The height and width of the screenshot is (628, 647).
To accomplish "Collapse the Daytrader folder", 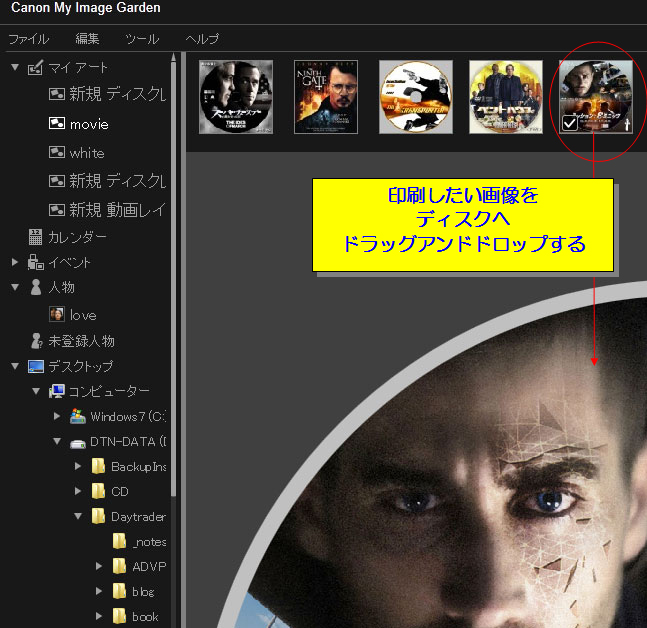I will (78, 516).
